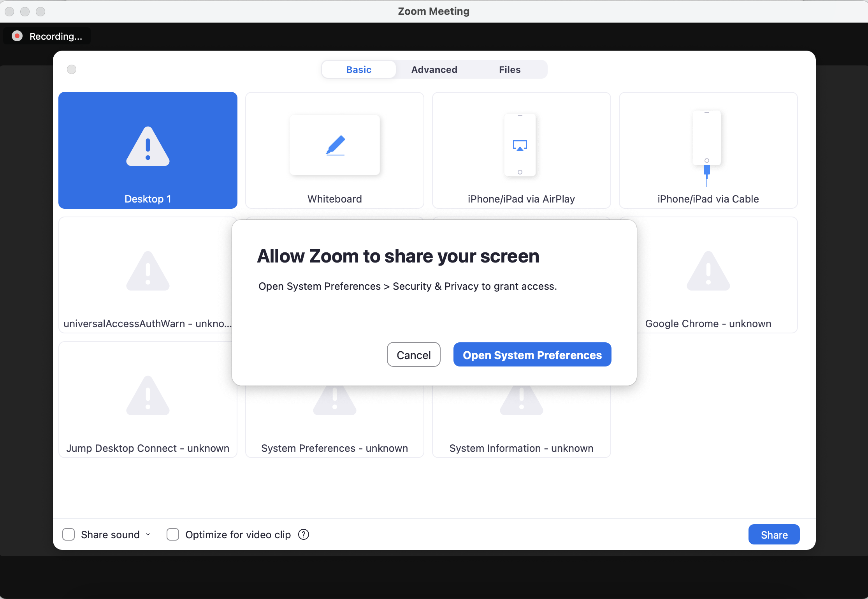Cancel the screen sharing permission dialog

tap(413, 355)
